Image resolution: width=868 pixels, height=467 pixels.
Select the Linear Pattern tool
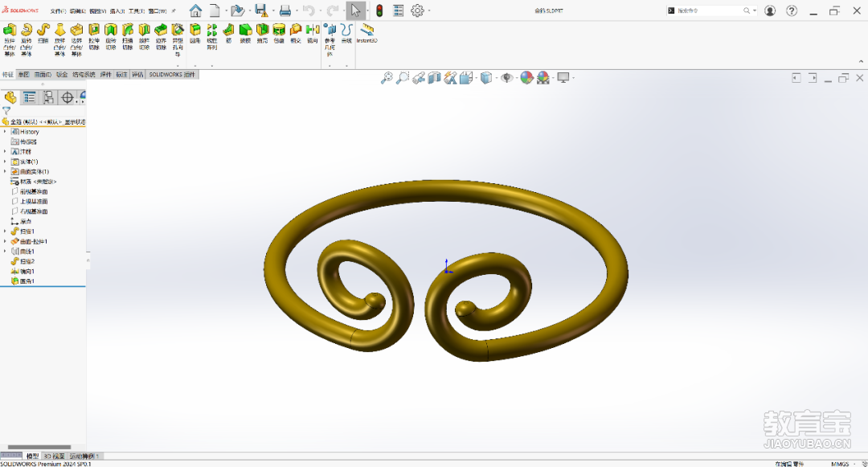coord(212,36)
